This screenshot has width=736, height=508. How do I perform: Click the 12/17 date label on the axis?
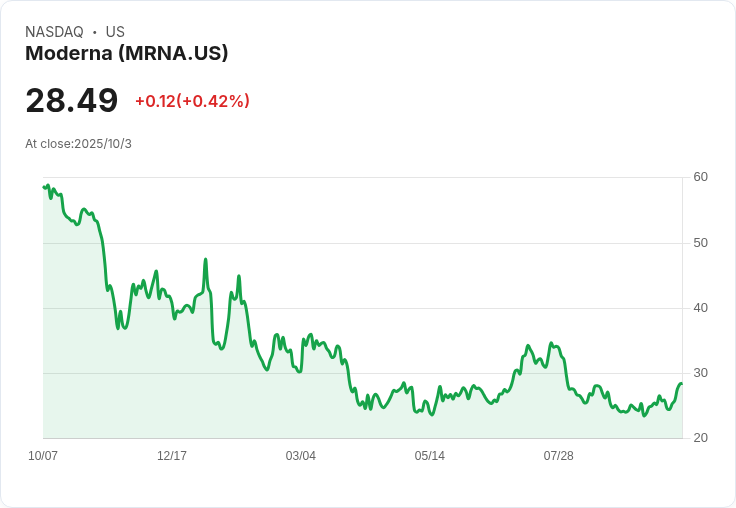tap(172, 456)
